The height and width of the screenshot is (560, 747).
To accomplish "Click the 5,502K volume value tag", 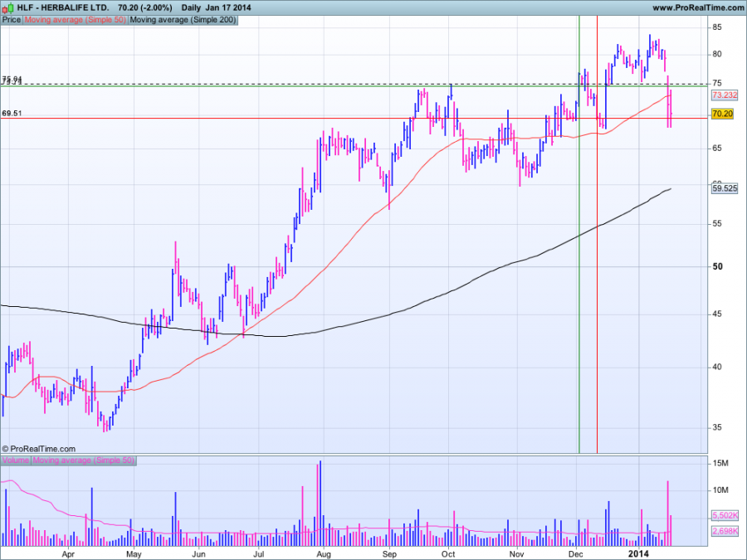I will 724,515.
